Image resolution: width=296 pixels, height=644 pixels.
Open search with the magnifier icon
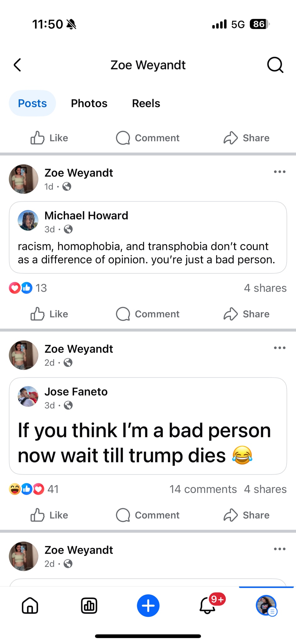click(x=275, y=65)
